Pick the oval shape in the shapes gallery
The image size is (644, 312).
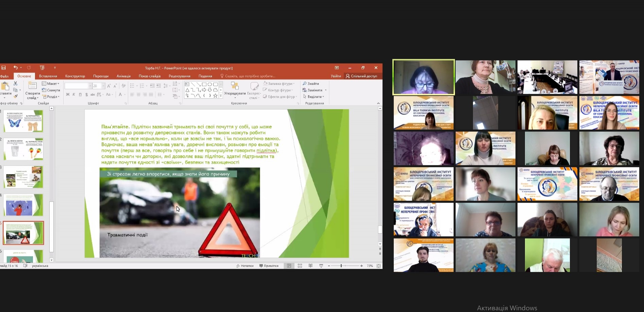coord(210,84)
